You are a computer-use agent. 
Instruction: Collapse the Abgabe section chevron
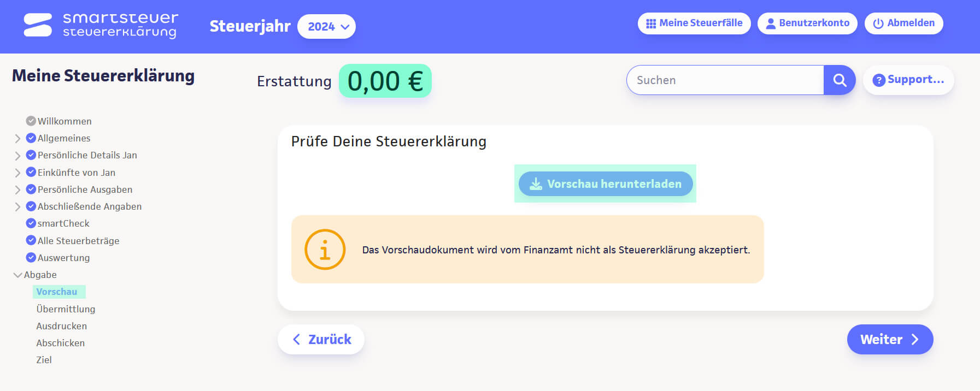coord(17,275)
